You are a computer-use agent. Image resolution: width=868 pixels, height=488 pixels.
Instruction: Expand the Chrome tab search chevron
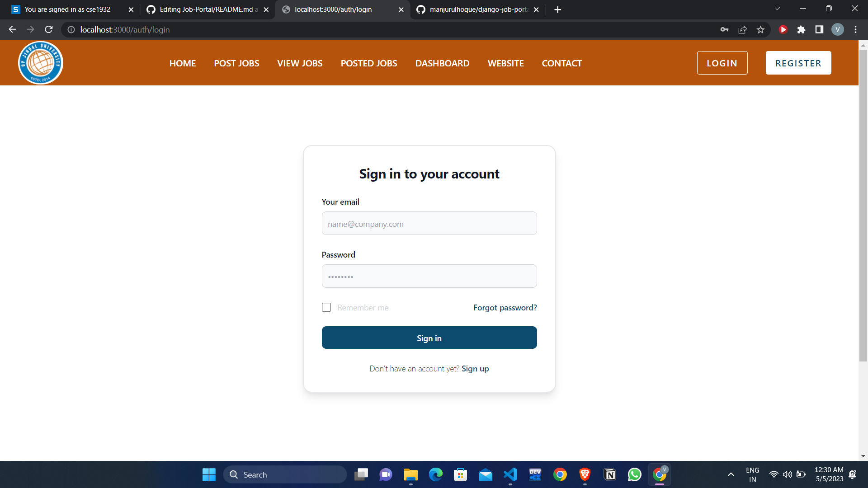coord(777,9)
